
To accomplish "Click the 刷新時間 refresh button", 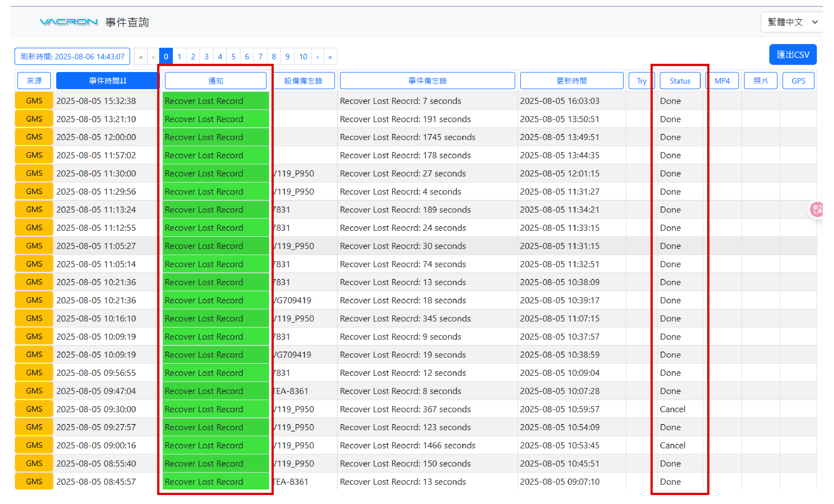I will 72,56.
